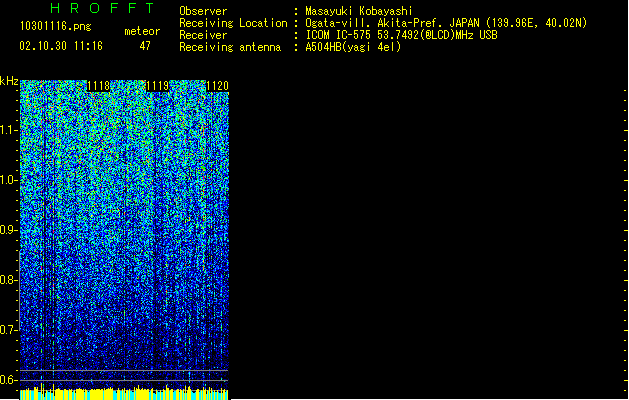Click the 1120 time marker
629x400 pixels.
click(217, 86)
